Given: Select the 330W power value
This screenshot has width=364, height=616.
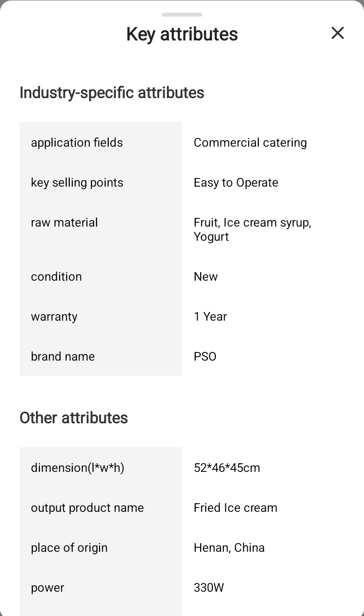Looking at the screenshot, I should [209, 588].
